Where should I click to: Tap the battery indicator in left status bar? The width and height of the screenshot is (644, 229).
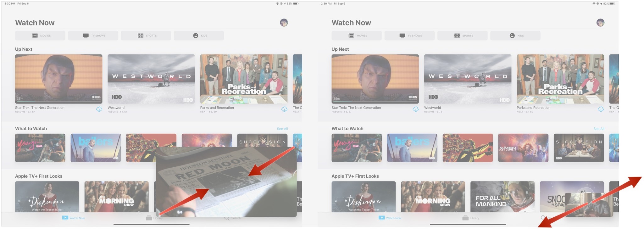click(296, 3)
